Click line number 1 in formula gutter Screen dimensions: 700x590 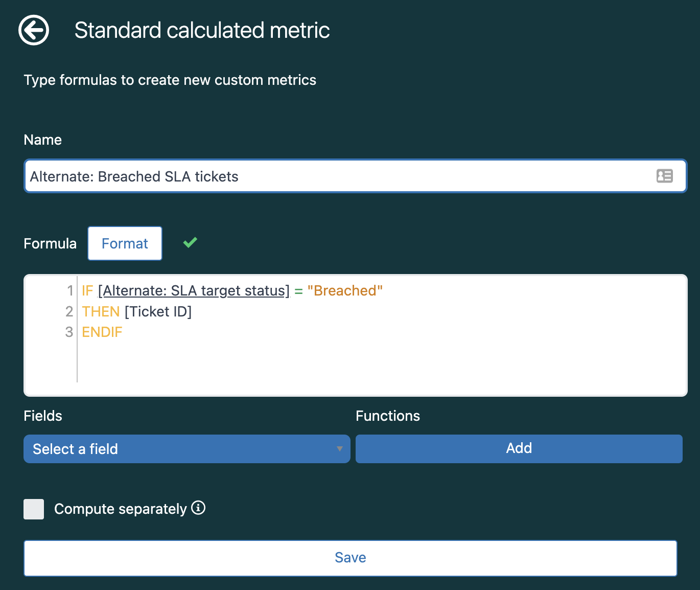pos(70,291)
